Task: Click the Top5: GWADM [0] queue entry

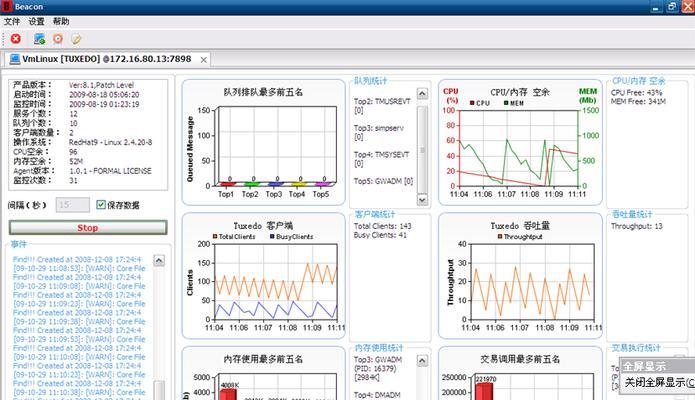Action: tap(383, 181)
